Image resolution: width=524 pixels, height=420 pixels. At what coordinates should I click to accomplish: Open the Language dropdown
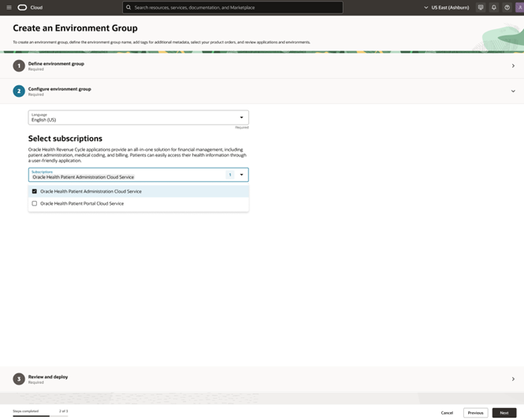tap(139, 117)
